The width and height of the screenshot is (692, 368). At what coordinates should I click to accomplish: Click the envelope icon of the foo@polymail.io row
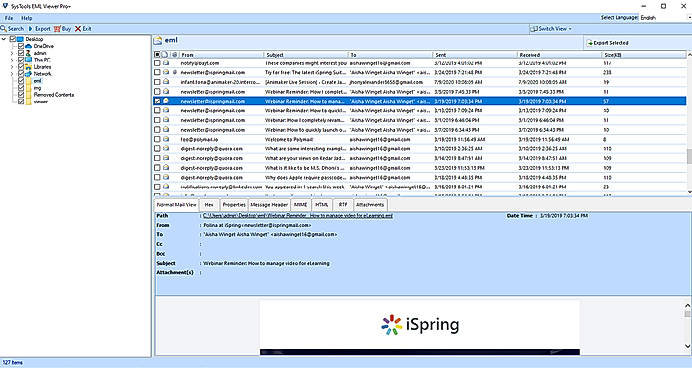coord(166,139)
